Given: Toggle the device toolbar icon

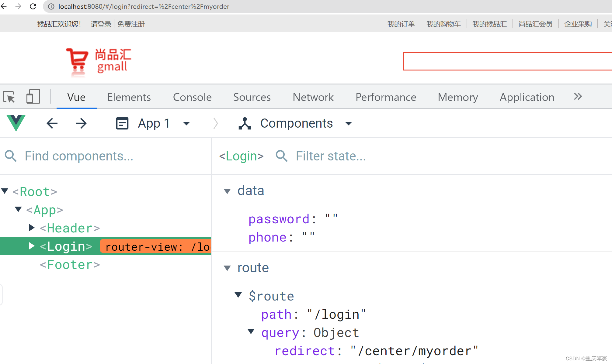Looking at the screenshot, I should [x=33, y=97].
